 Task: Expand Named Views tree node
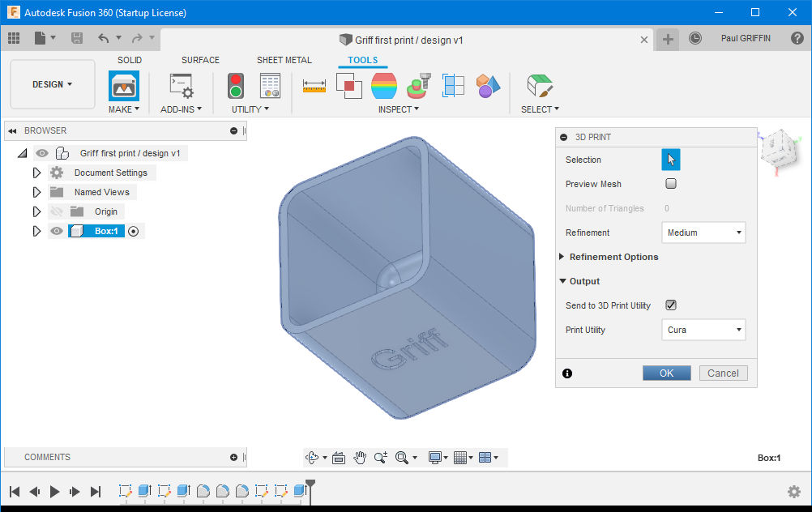[x=36, y=192]
